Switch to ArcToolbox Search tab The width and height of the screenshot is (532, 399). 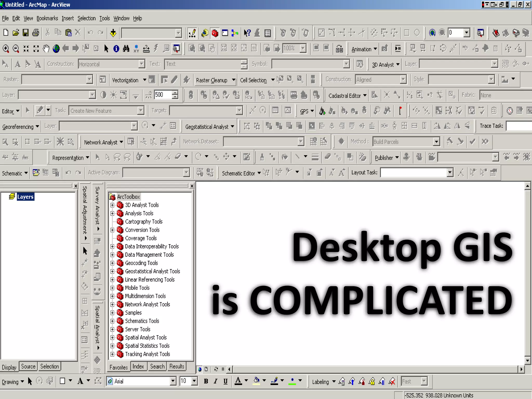coord(157,367)
